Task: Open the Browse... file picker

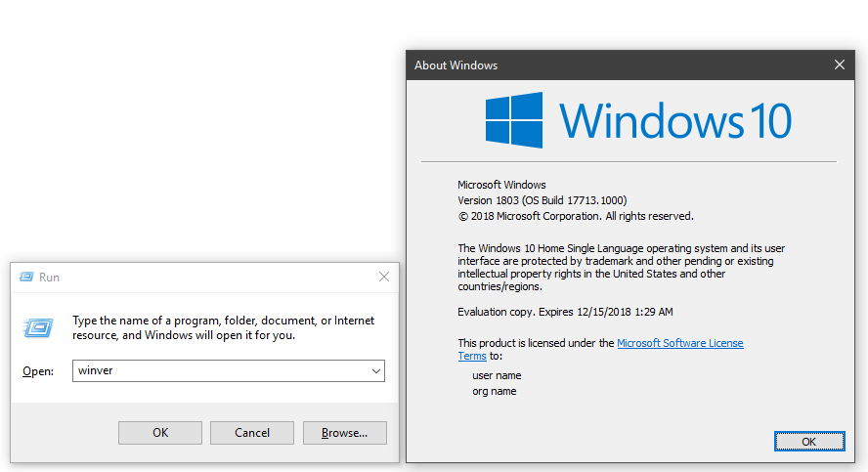Action: pyautogui.click(x=344, y=433)
